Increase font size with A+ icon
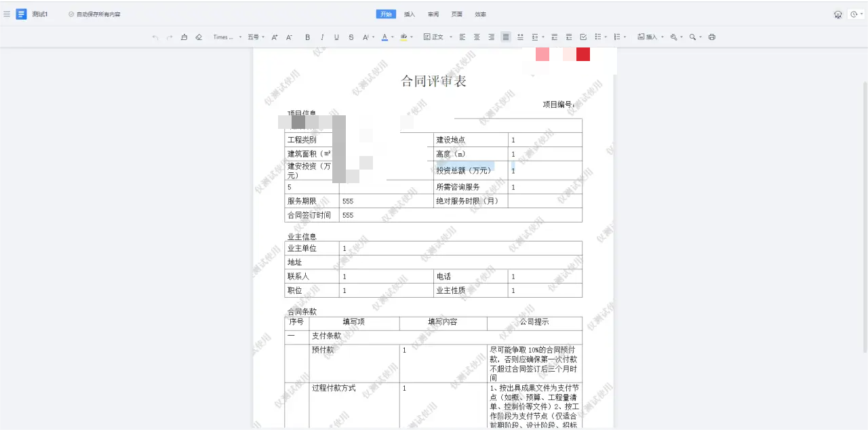Screen dimensions: 868x430 click(275, 37)
